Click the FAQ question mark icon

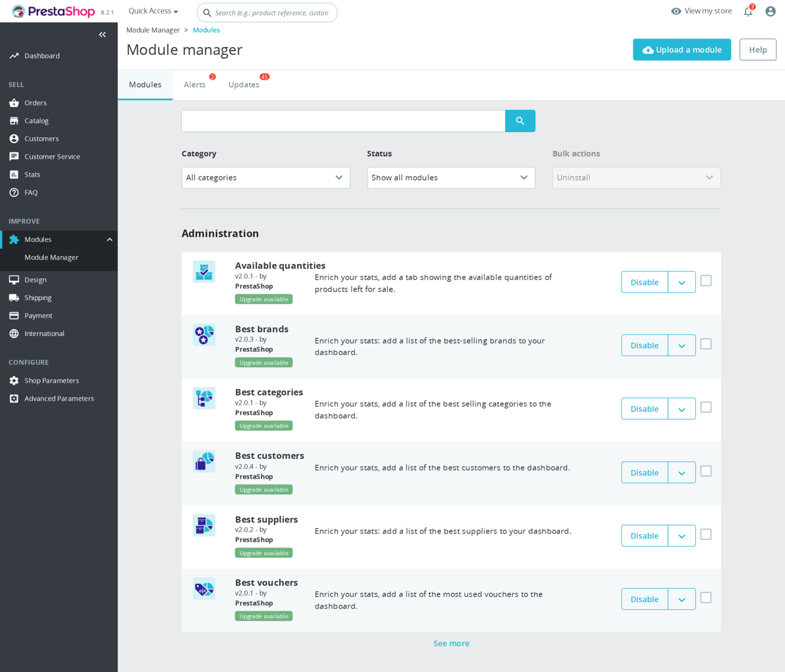tap(14, 192)
